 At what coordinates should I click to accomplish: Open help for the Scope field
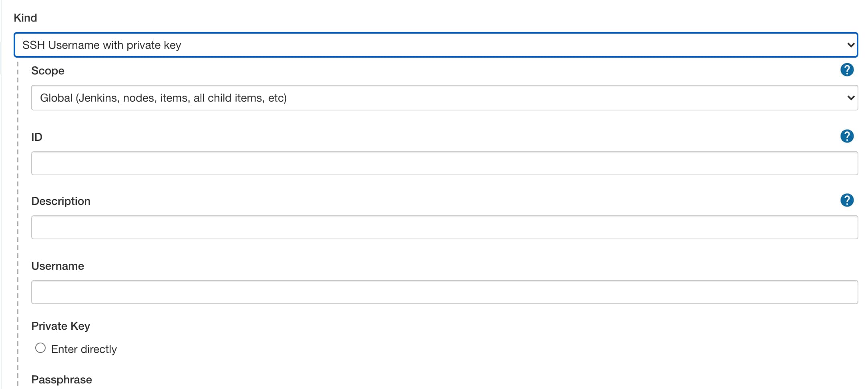tap(847, 70)
